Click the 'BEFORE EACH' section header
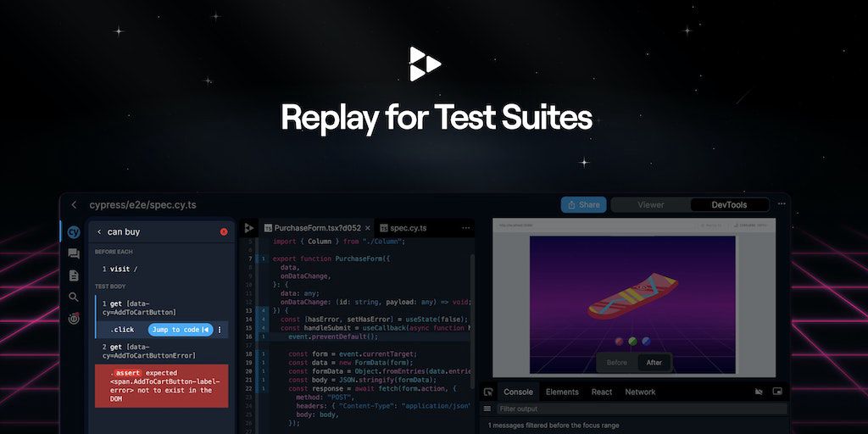This screenshot has height=434, width=868. 114,252
